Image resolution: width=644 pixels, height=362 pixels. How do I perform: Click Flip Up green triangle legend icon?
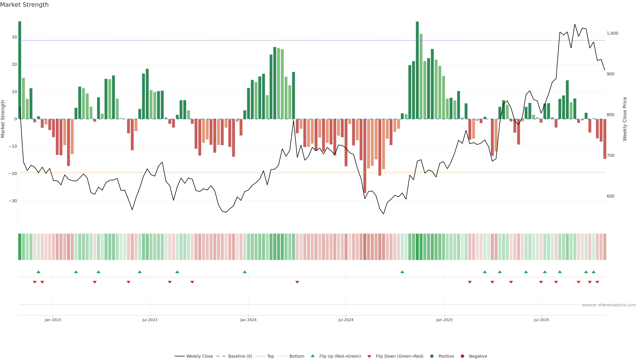pyautogui.click(x=312, y=356)
